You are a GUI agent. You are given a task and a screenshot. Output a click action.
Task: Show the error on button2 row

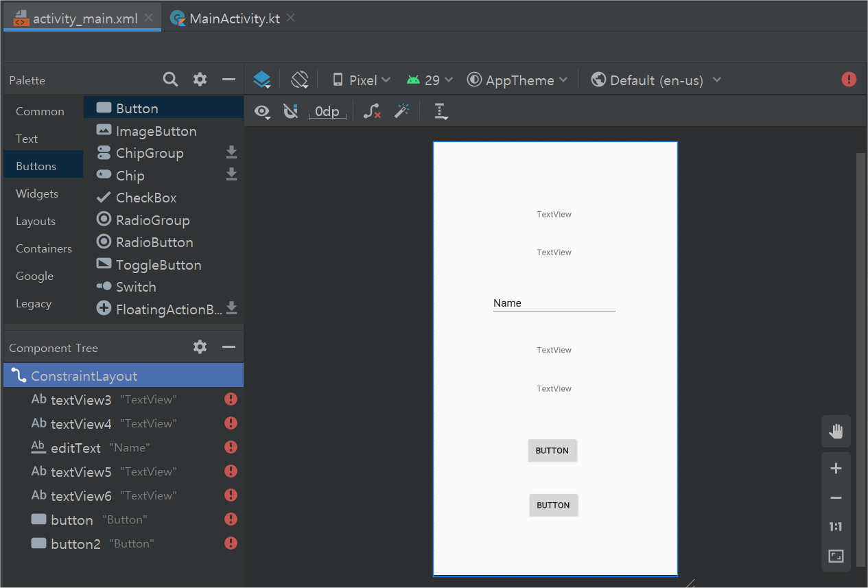[231, 543]
